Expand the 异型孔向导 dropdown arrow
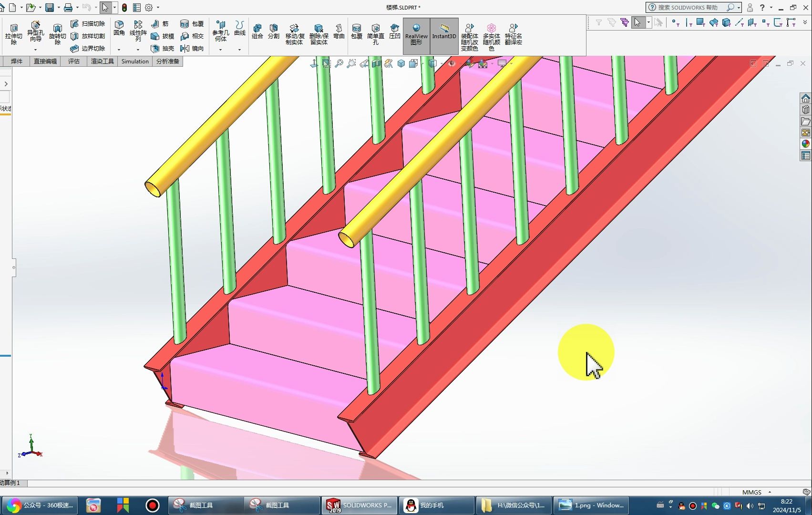Image resolution: width=812 pixels, height=515 pixels. point(35,50)
